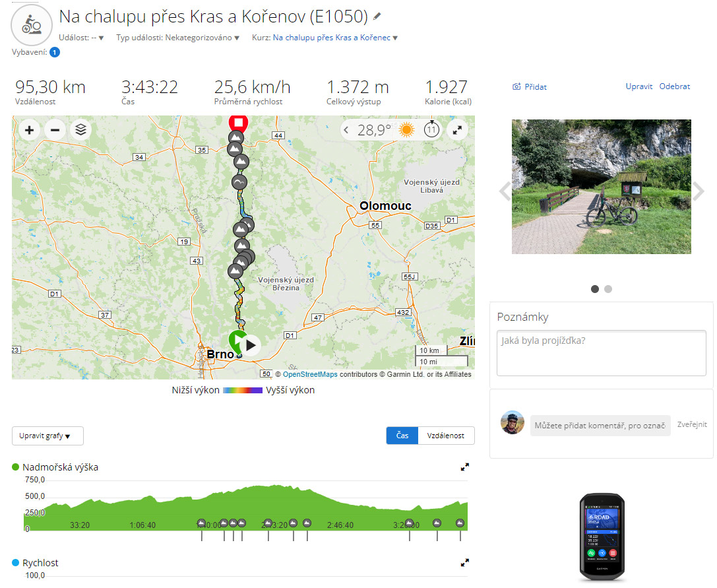This screenshot has height=588, width=717.
Task: Click the Odebrat photo link
Action: tap(675, 86)
